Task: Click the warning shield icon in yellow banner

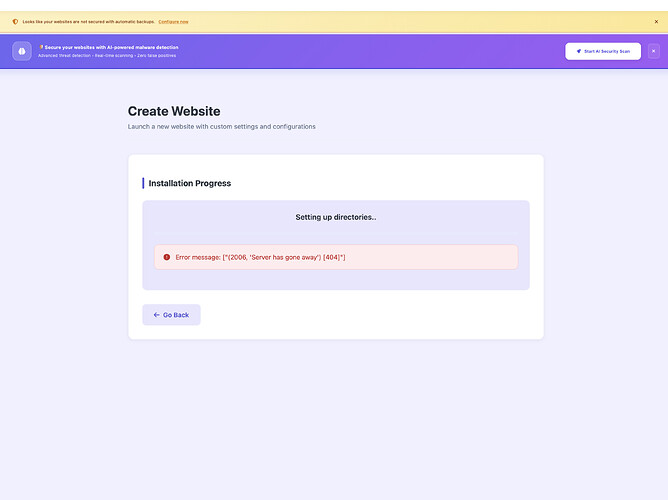Action: pos(15,21)
